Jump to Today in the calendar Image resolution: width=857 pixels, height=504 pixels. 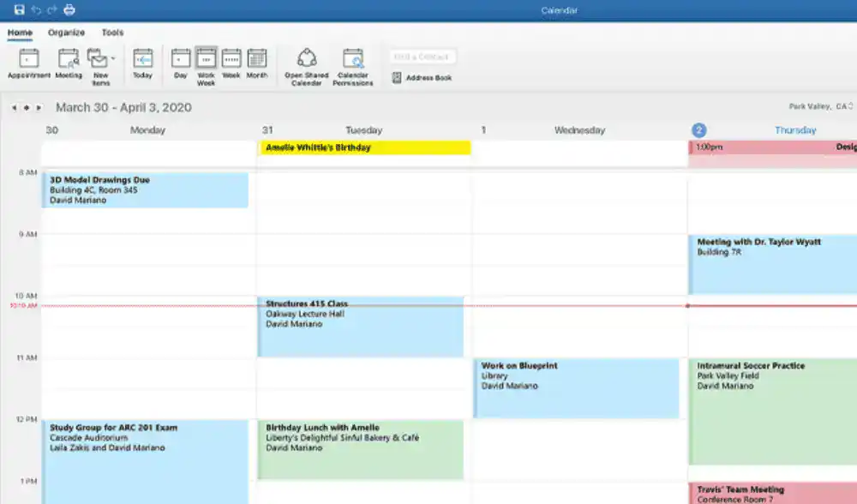click(143, 63)
